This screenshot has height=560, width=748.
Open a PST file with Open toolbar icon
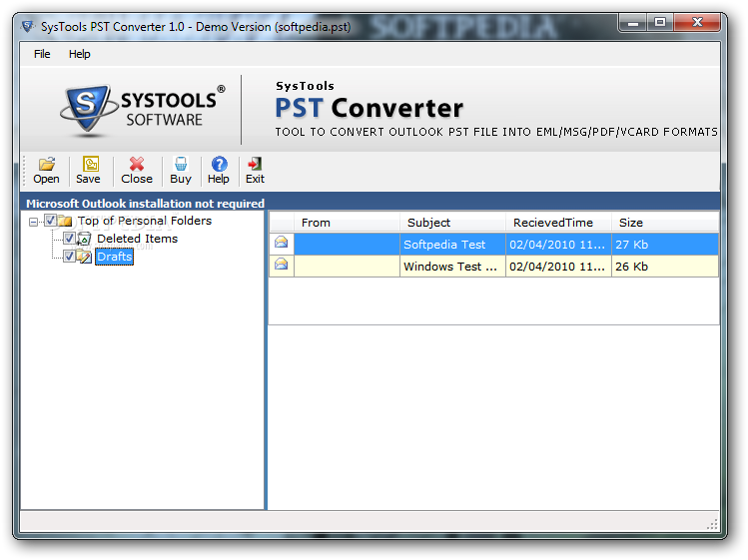[x=46, y=164]
